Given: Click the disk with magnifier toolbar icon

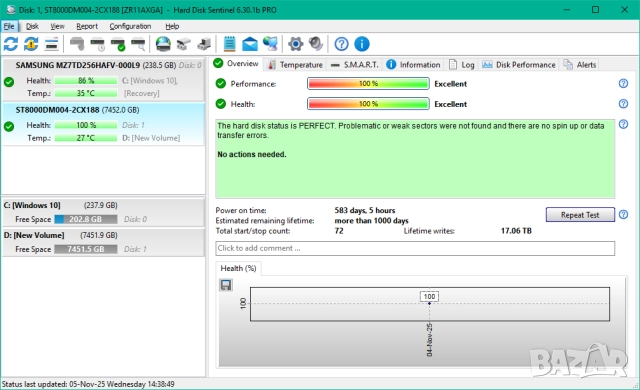Looking at the screenshot, I should point(138,44).
